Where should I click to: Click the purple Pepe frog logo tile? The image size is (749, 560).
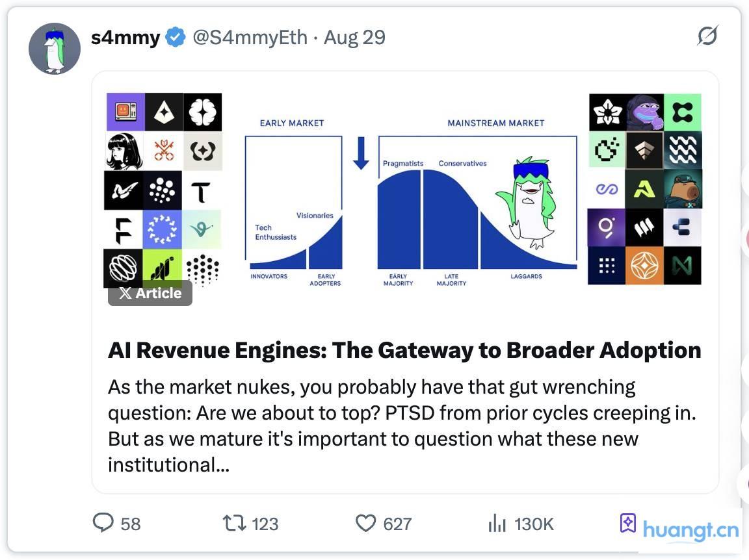644,112
